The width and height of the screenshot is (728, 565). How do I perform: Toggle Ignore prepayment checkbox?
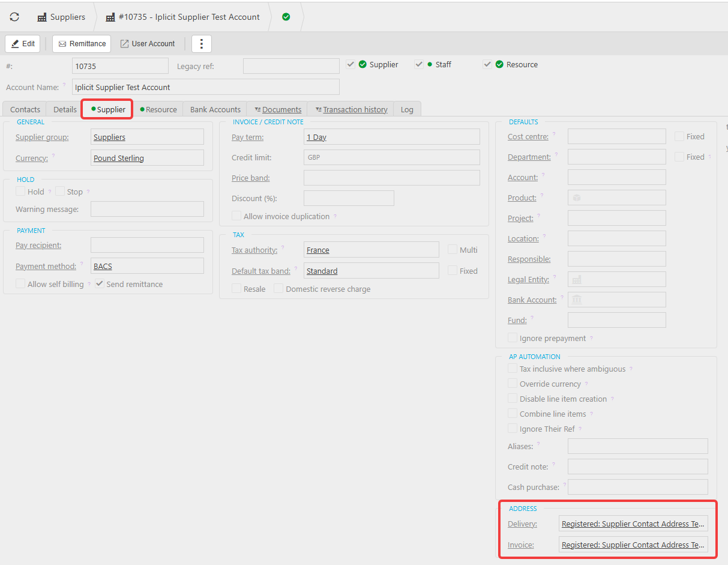click(x=513, y=337)
